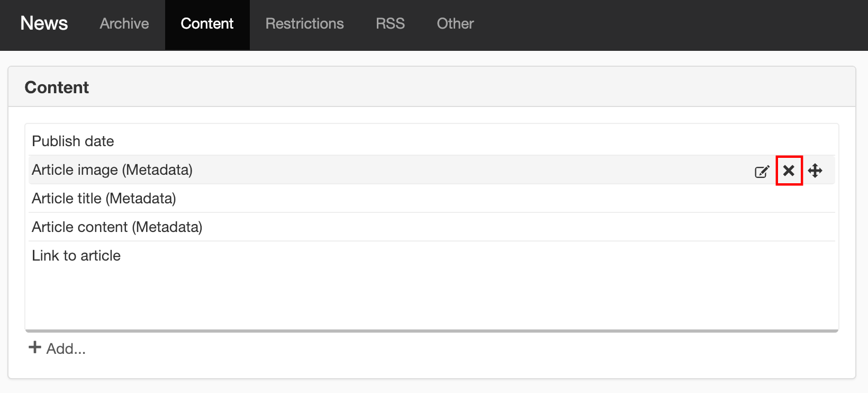Image resolution: width=868 pixels, height=393 pixels.
Task: Switch to the RSS tab
Action: tap(390, 24)
